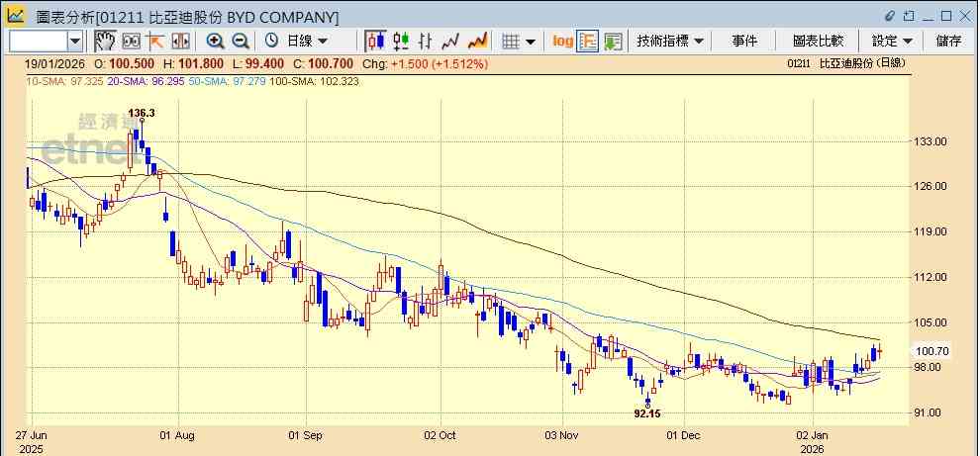Viewport: 980px width, 456px height.
Task: Click the 119.00 price axis label
Action: (931, 231)
